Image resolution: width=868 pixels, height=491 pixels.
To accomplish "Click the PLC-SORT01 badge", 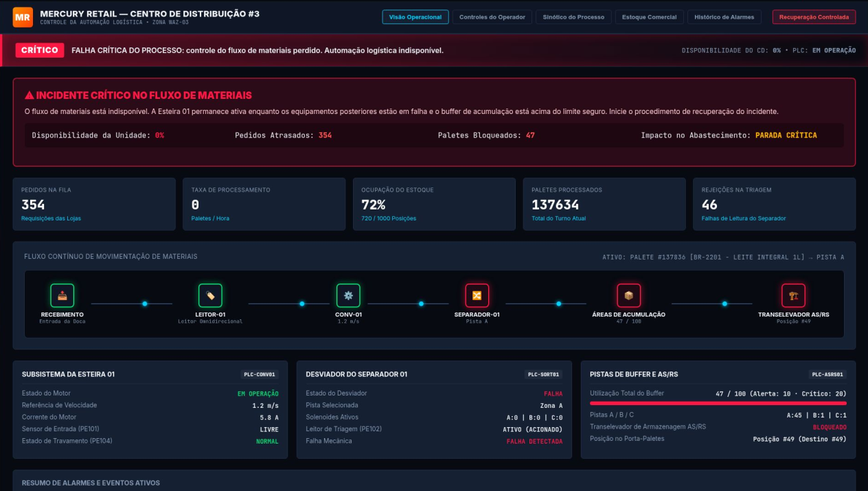I will click(543, 374).
